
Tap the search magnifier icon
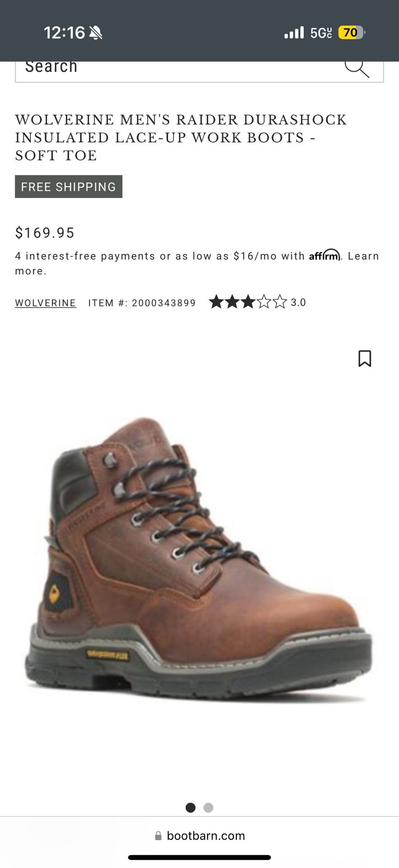point(357,68)
